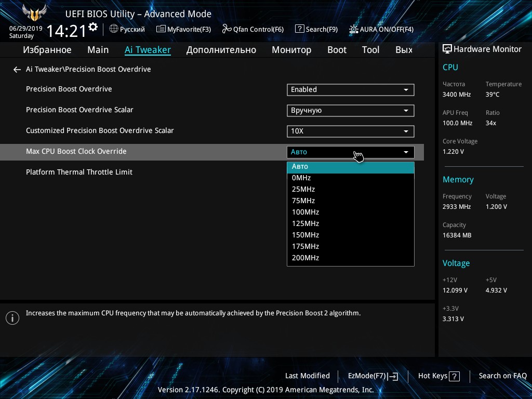Select the 200MHz option
Screen dimensions: 532x399
[x=351, y=258]
